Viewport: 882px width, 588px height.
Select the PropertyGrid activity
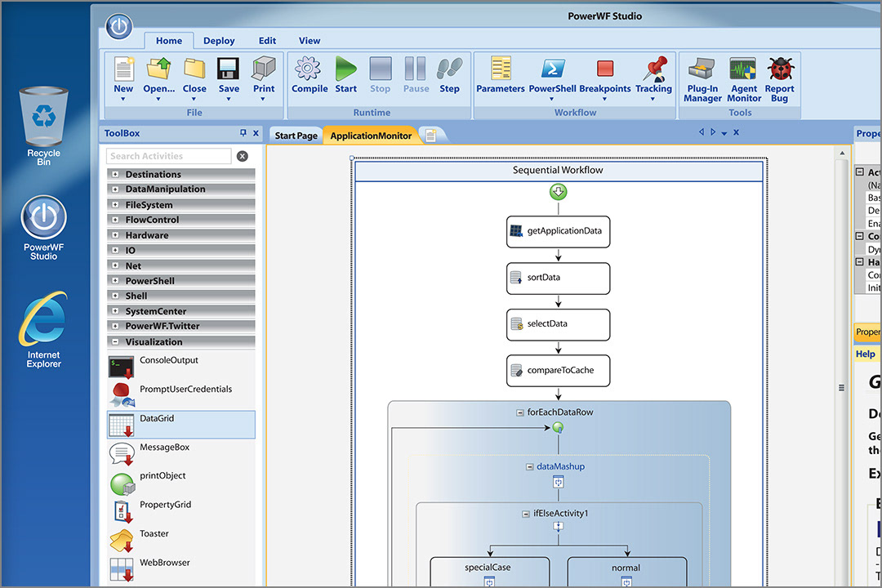pyautogui.click(x=180, y=511)
